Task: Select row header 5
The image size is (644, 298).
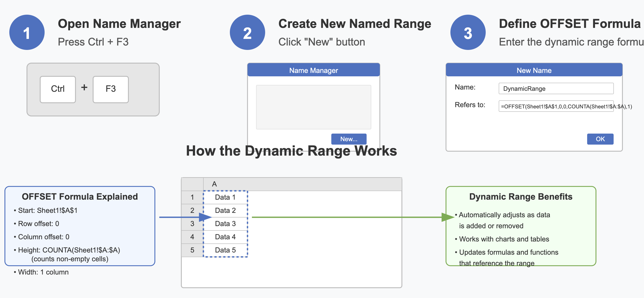Action: pos(192,250)
